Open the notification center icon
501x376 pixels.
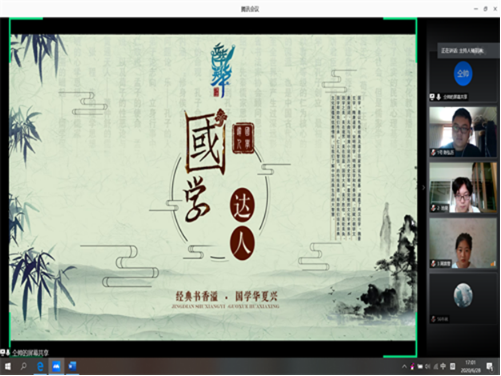point(489,367)
